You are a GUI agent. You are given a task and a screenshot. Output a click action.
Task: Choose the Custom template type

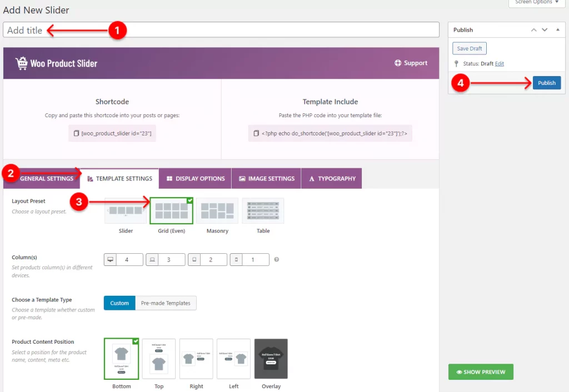pyautogui.click(x=119, y=303)
